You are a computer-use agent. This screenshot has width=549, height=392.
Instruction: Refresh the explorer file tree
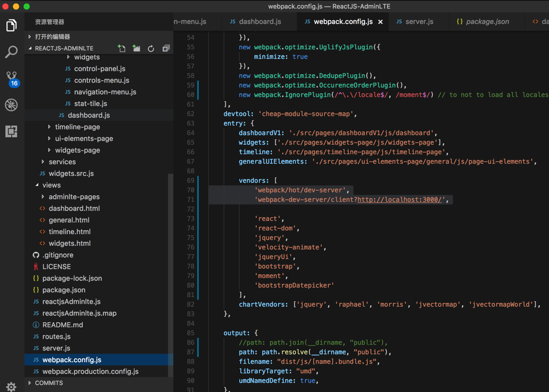[x=151, y=49]
